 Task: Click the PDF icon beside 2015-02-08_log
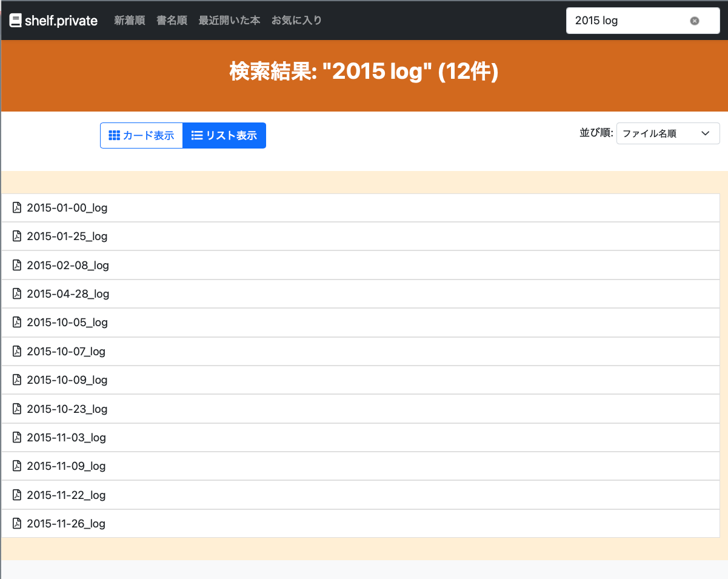tap(17, 265)
